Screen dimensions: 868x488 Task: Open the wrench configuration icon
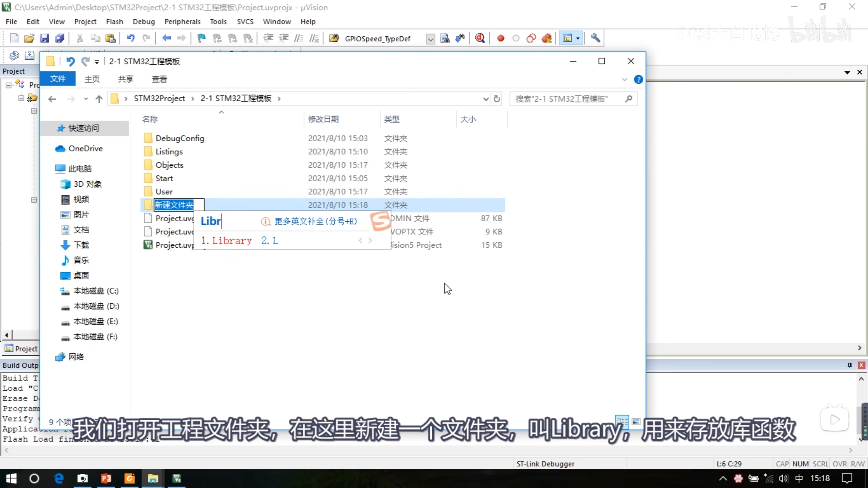coord(595,38)
